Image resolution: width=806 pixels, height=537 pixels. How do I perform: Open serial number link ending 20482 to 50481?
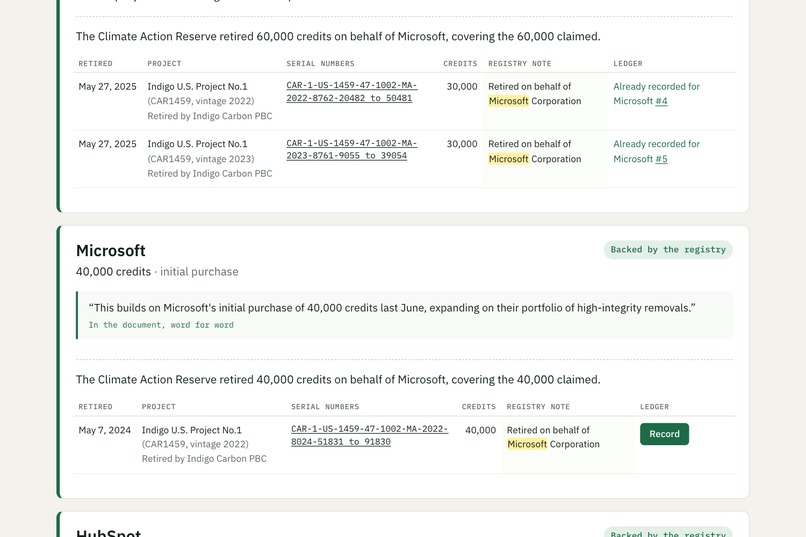[x=352, y=91]
